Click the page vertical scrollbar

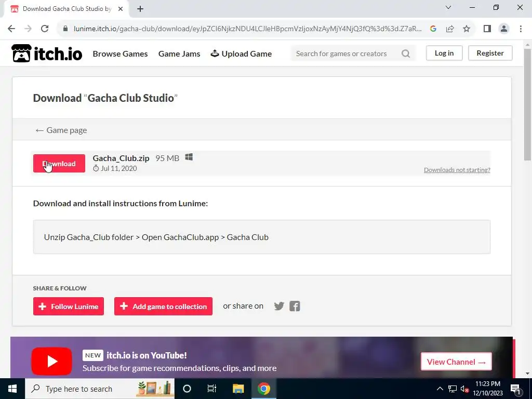(527, 103)
